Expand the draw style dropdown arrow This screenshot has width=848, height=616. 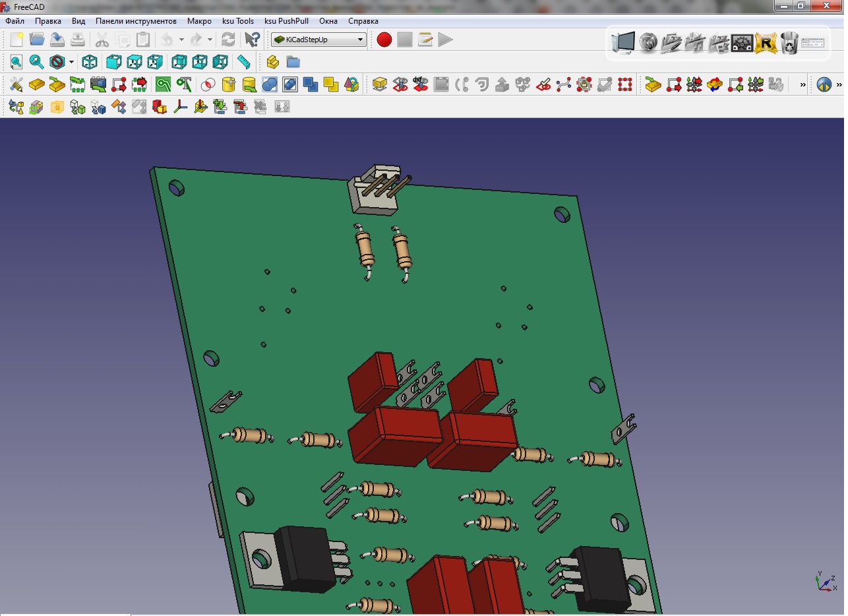(x=71, y=63)
